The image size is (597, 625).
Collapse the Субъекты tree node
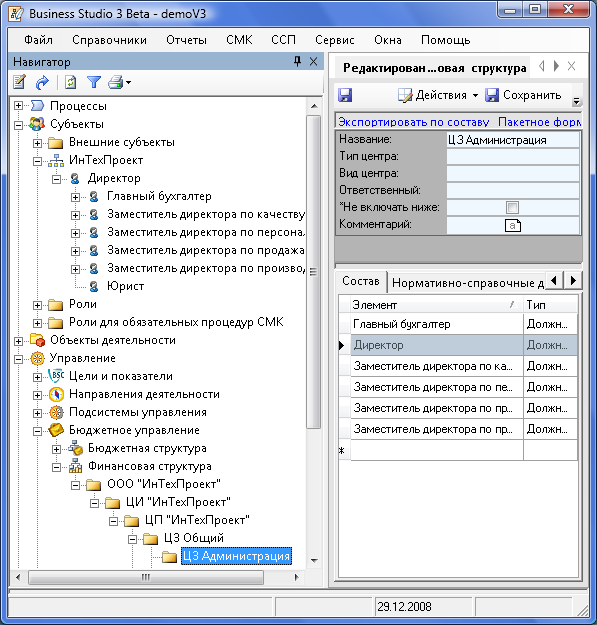coord(18,125)
